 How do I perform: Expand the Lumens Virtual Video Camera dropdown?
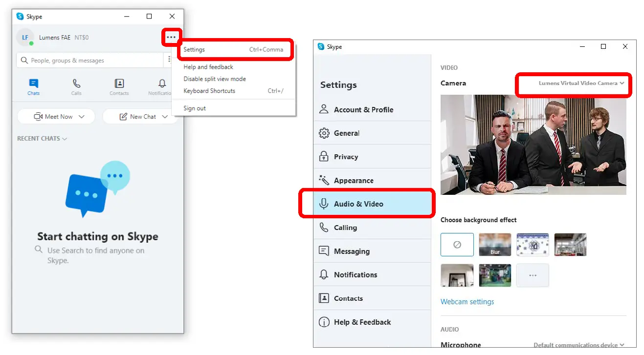click(x=581, y=83)
